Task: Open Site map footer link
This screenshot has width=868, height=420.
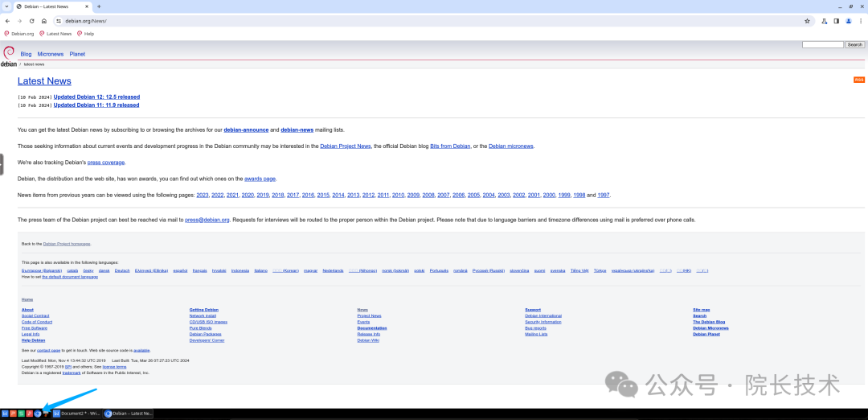Action: 702,310
